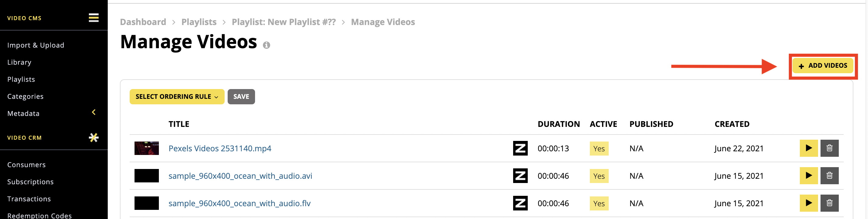The image size is (868, 219).
Task: Click the Z logo icon on Pexels row
Action: (x=520, y=148)
